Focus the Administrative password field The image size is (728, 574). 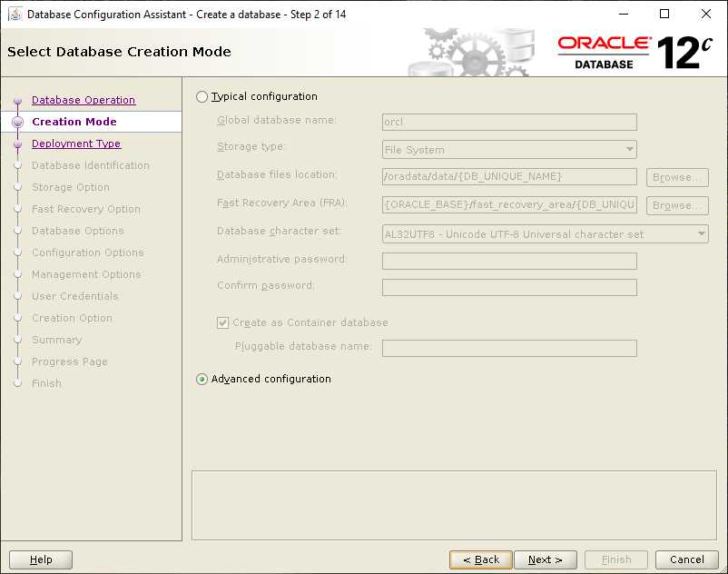[x=509, y=261]
